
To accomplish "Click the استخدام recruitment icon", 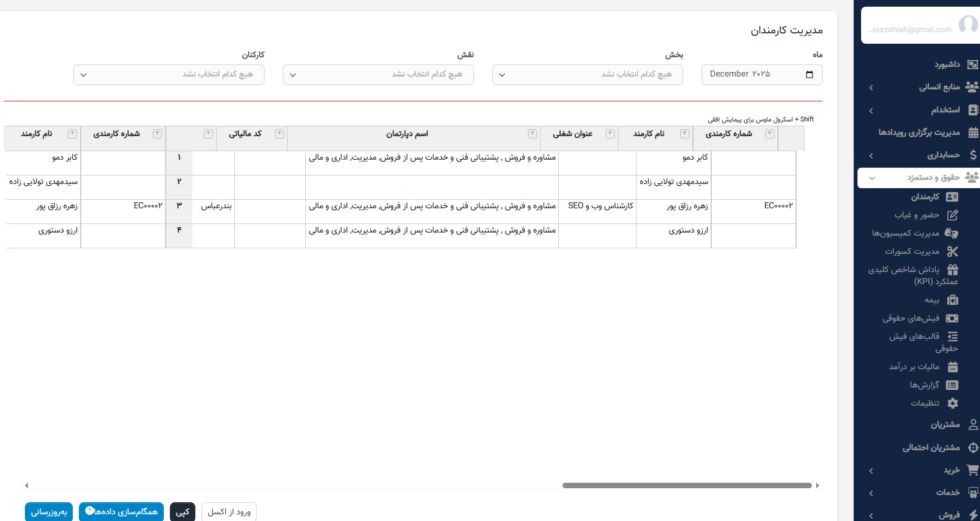I will click(973, 110).
